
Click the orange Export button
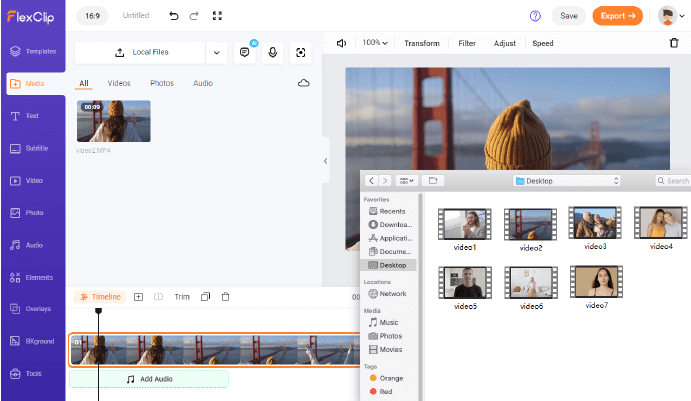tap(617, 16)
